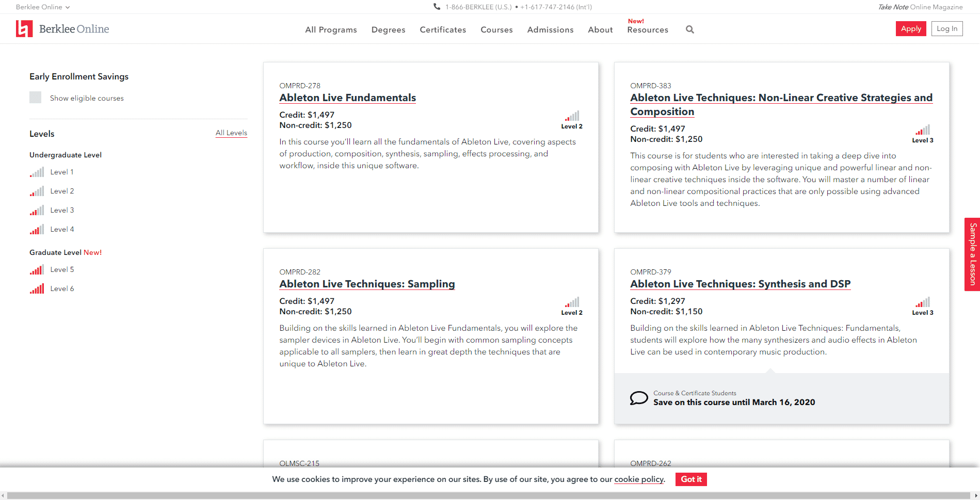Select the Level 3 bars icon in sidebar
This screenshot has height=500, width=980.
[37, 211]
